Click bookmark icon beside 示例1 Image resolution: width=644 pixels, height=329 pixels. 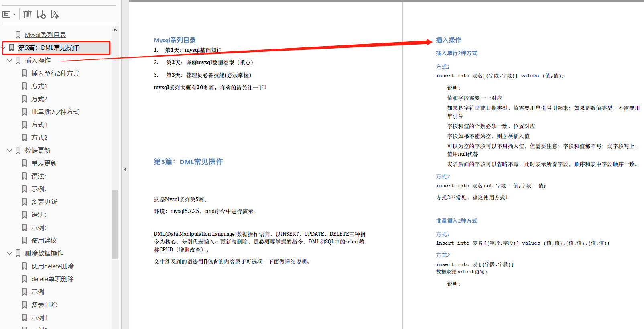tap(24, 318)
